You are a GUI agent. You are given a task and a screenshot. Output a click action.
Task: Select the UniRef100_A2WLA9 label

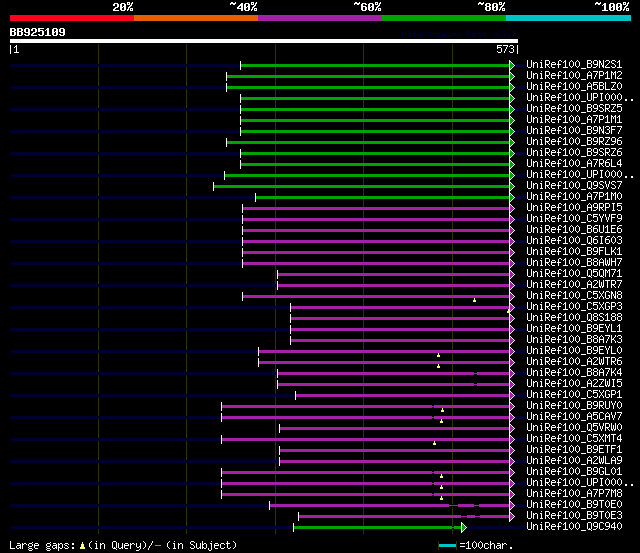pos(574,461)
